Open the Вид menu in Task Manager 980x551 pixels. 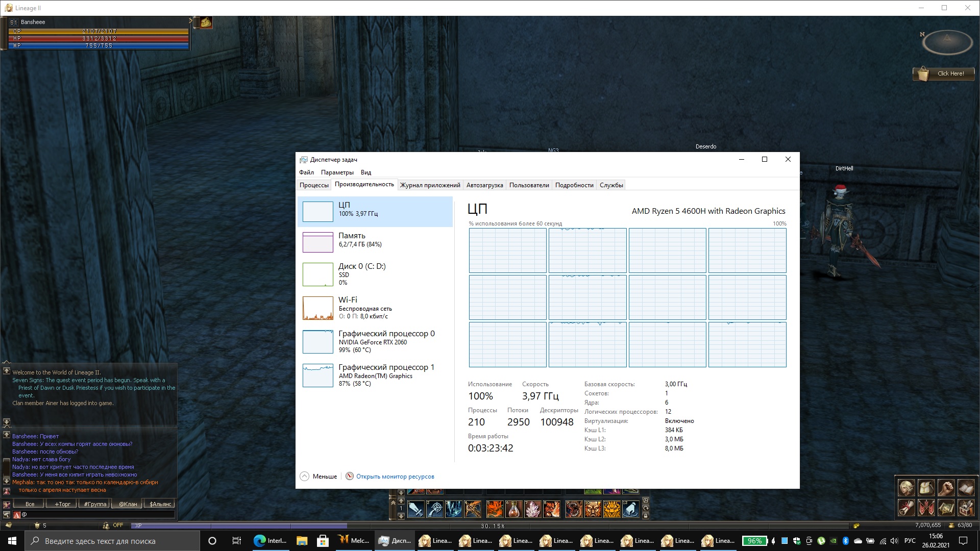click(366, 172)
